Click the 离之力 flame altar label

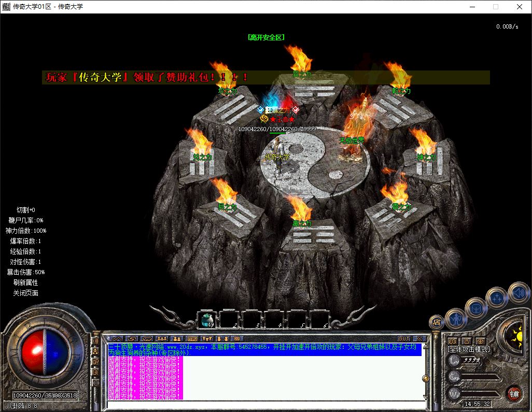click(x=302, y=223)
